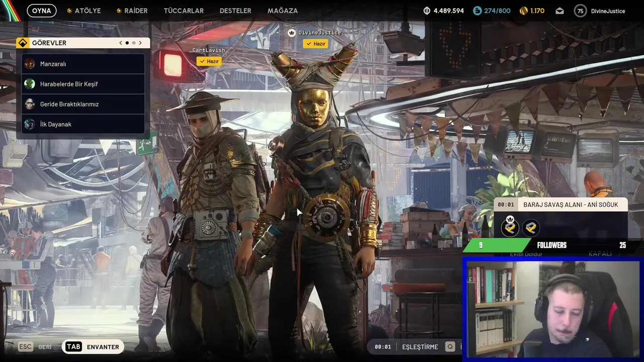Screen dimensions: 644x362
Task: Select the second squad member slot icon
Action: coord(530,228)
